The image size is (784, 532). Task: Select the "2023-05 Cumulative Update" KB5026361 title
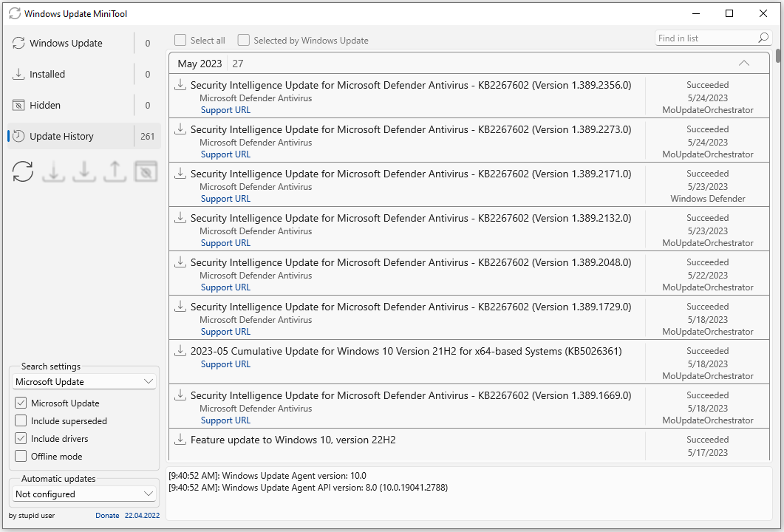(406, 351)
